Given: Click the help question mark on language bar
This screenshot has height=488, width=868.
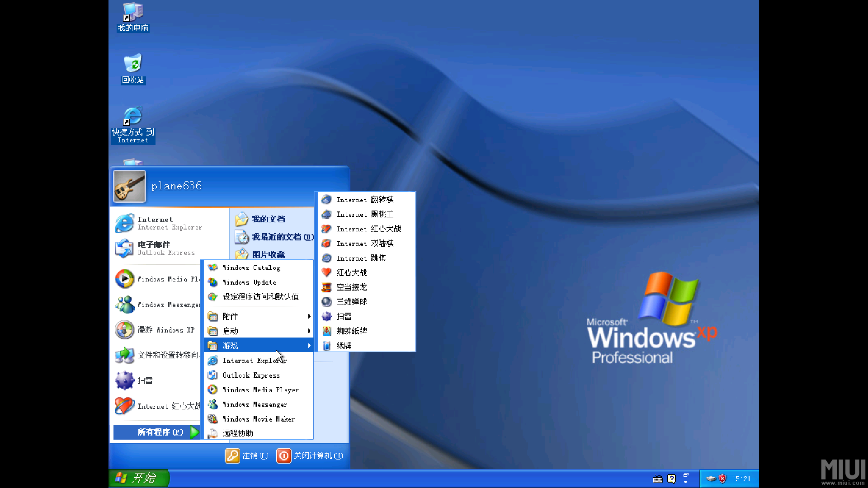Looking at the screenshot, I should point(672,479).
